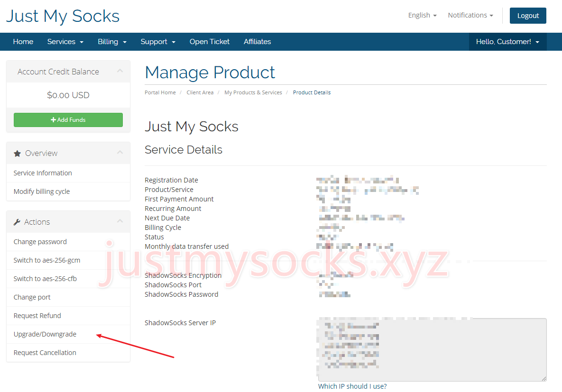The height and width of the screenshot is (392, 562).
Task: Expand the Hello, Customer! account menu
Action: pos(507,42)
